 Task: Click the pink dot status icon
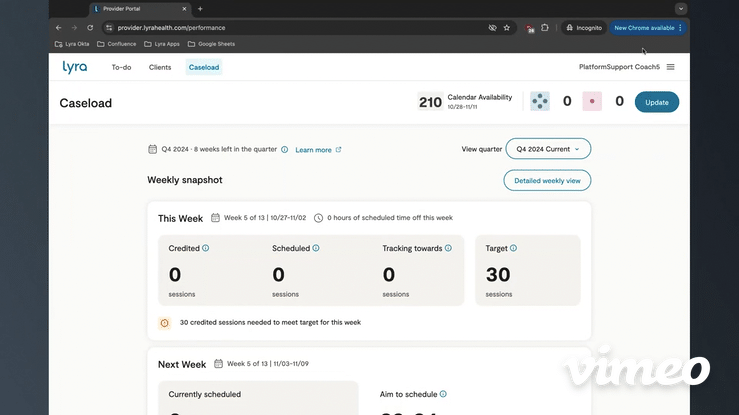[592, 101]
